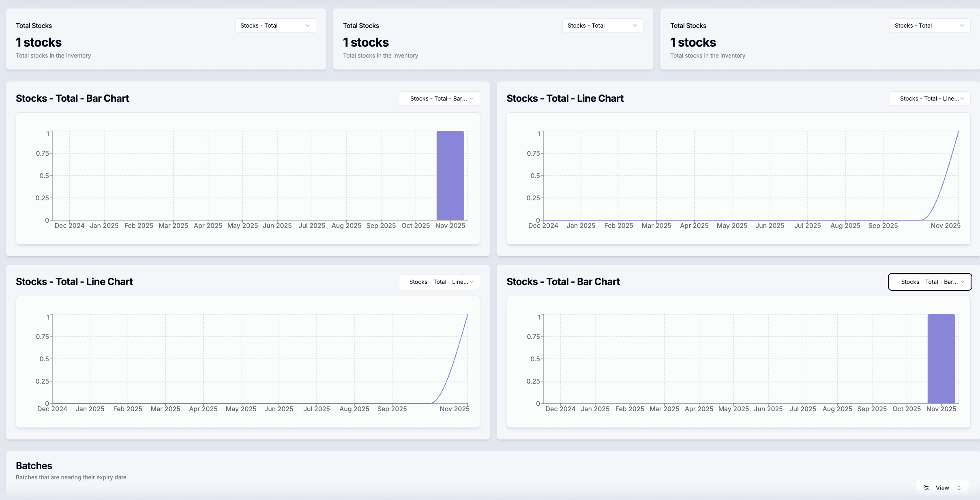Click the Stocks - Total - Line Chart title

point(565,98)
